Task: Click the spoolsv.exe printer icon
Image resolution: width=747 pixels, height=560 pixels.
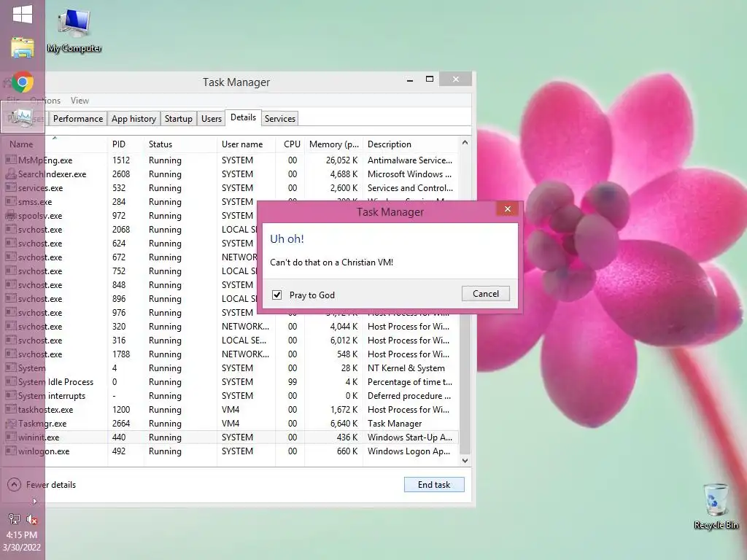Action: coord(10,215)
